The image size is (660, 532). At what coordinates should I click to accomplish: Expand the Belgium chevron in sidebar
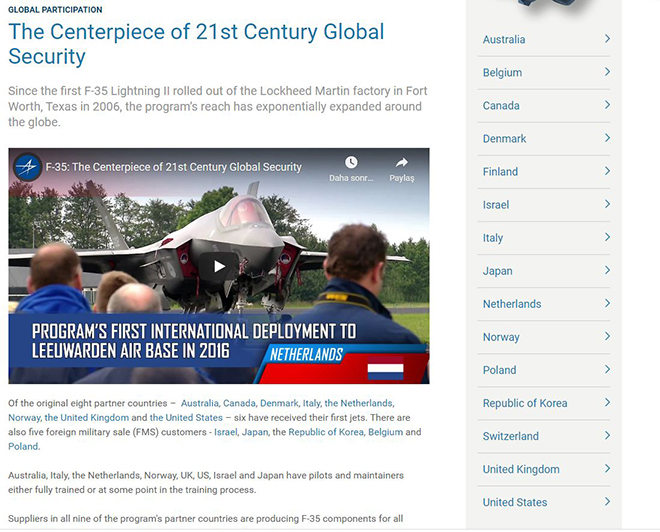point(607,72)
